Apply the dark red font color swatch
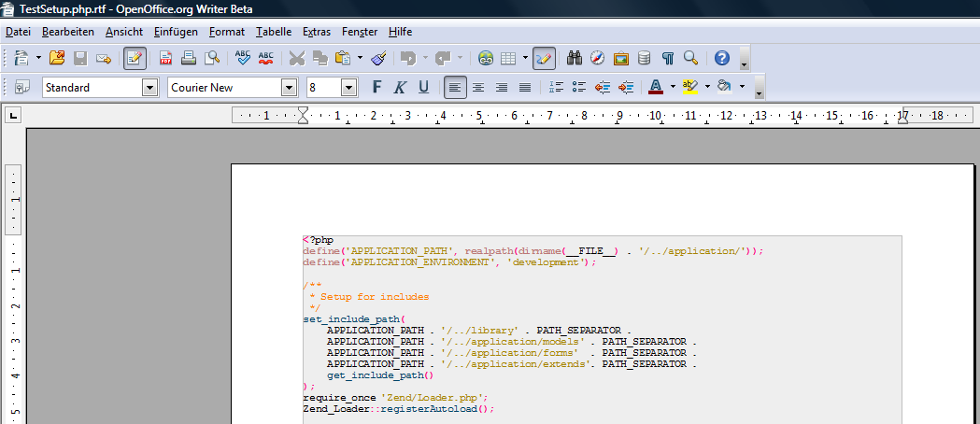980x424 pixels. pos(655,88)
